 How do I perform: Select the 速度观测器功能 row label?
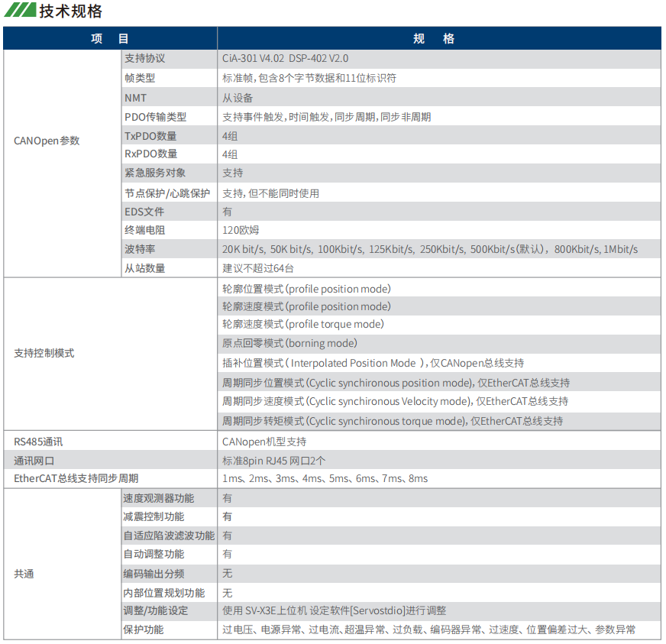pyautogui.click(x=159, y=497)
